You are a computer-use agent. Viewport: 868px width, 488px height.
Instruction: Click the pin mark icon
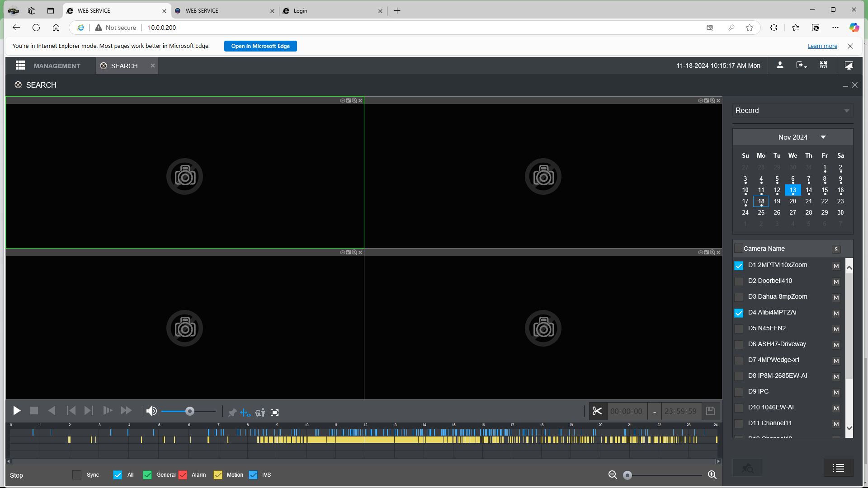(x=232, y=413)
